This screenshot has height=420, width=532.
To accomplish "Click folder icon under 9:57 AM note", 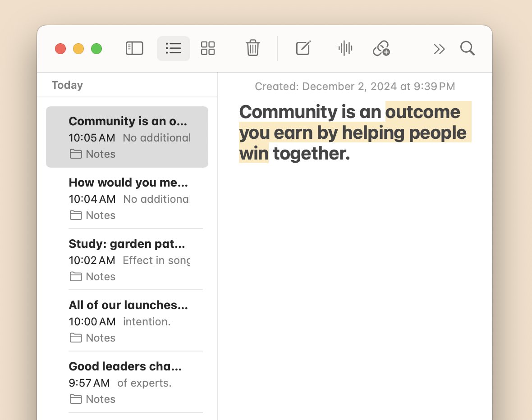I will click(x=76, y=399).
